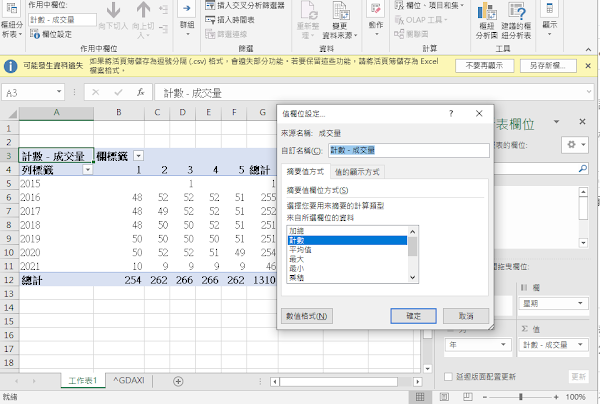Click the 變更資料來源 icon
Screen dimensions: 600x404
click(x=340, y=10)
